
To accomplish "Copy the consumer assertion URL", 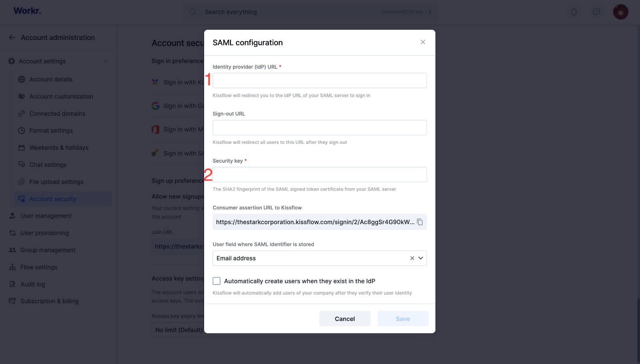I will (x=420, y=222).
